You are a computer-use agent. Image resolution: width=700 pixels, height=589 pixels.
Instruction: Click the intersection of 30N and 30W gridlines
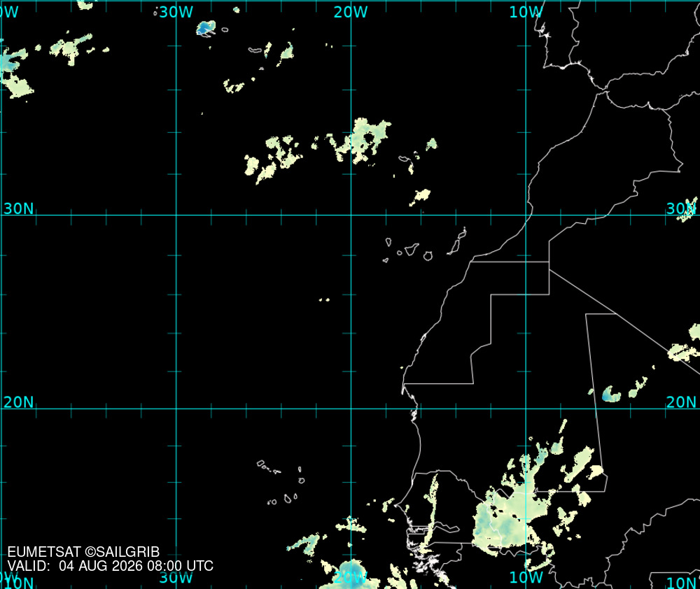[176, 215]
